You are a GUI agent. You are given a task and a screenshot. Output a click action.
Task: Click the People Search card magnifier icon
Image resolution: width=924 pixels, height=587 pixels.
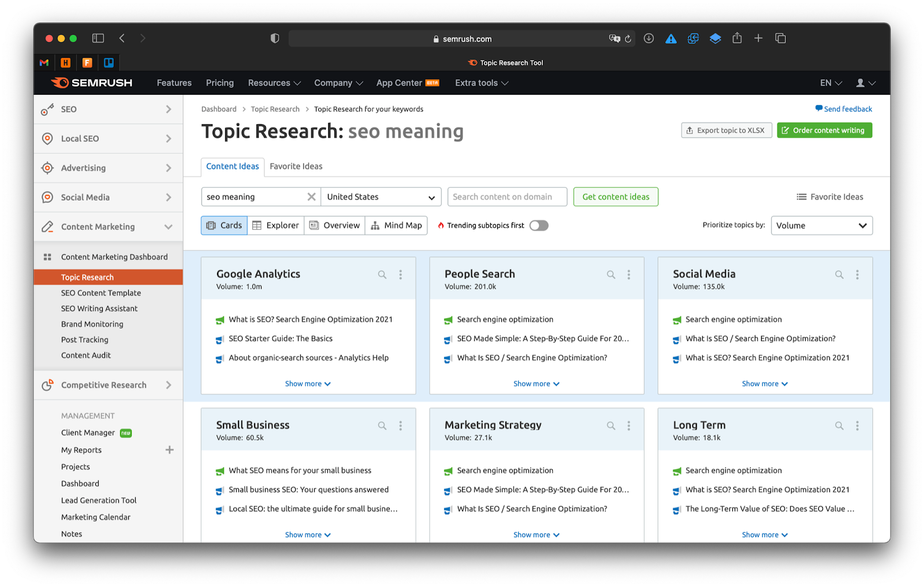[x=611, y=274]
